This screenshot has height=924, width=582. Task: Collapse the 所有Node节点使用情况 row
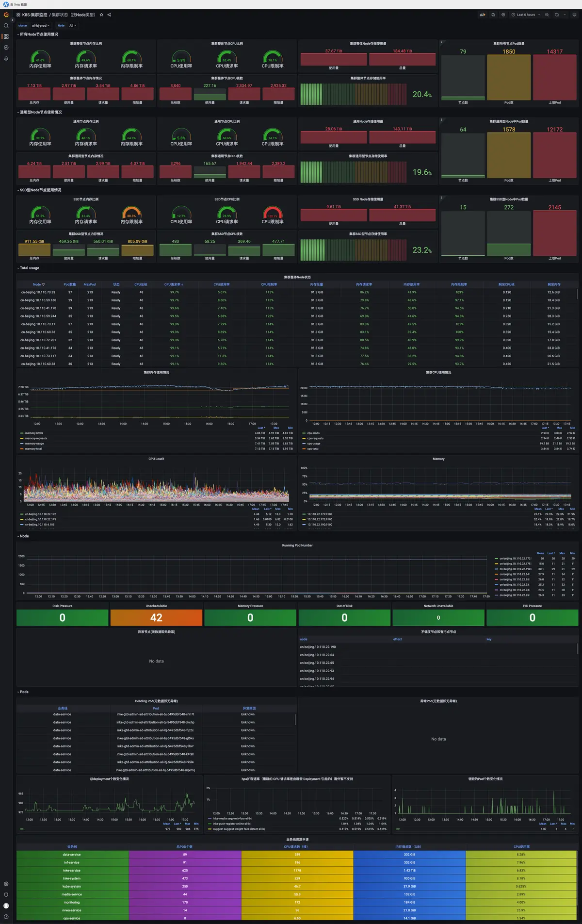pos(38,34)
